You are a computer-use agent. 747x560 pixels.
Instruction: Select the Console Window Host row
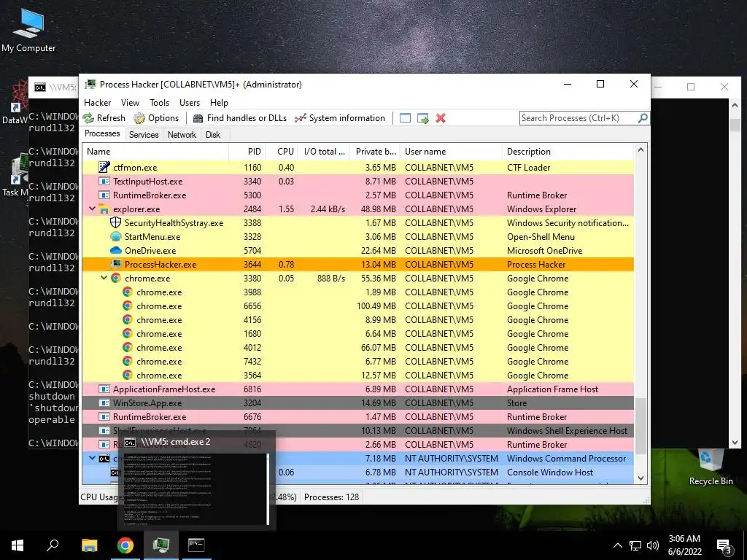point(357,472)
